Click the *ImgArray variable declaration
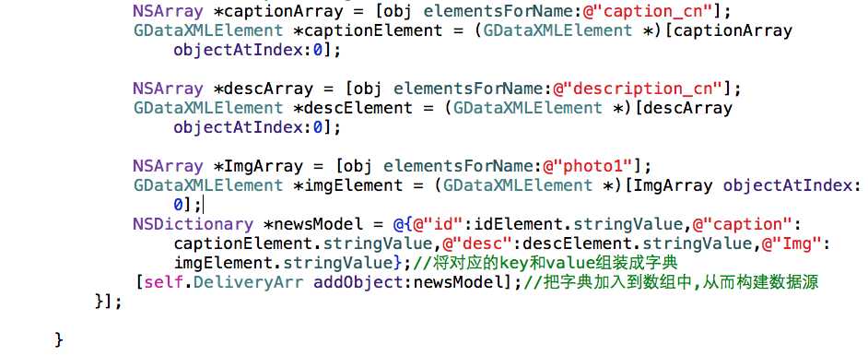Image resolution: width=868 pixels, height=356 pixels. point(258,166)
